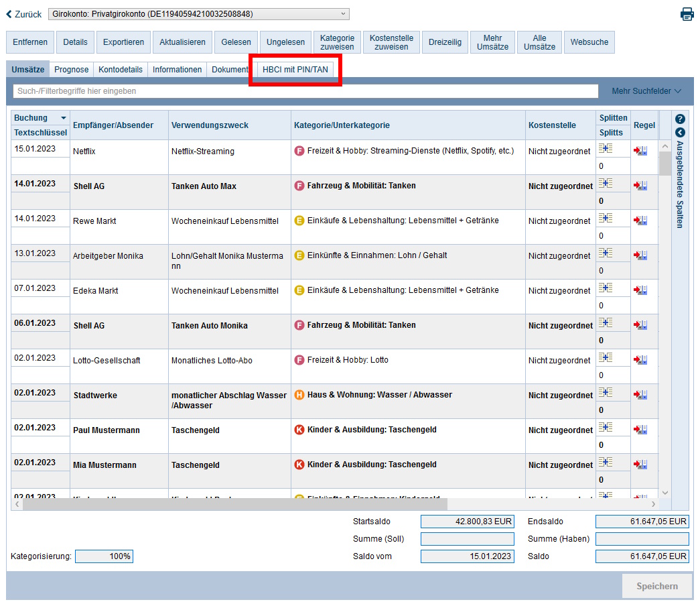Click split icon in Paul Mustermann row
700x604 pixels.
point(606,427)
